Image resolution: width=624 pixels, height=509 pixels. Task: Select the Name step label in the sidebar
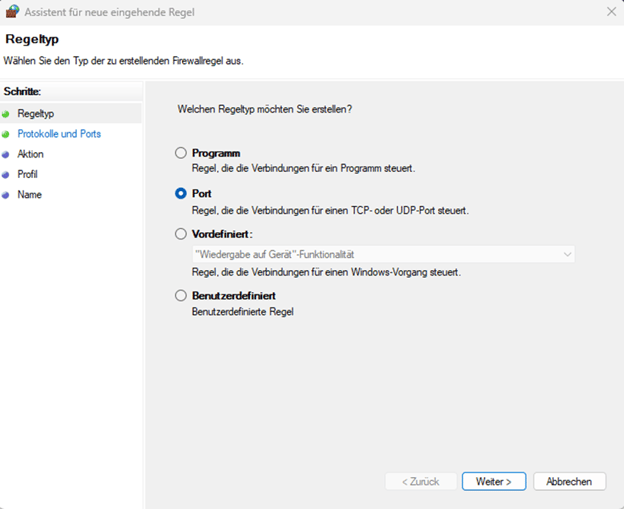29,195
